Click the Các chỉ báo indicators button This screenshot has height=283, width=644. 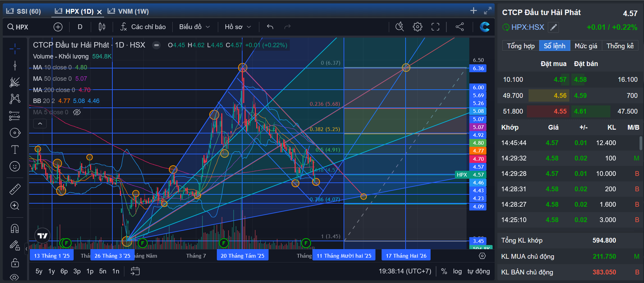click(x=143, y=27)
